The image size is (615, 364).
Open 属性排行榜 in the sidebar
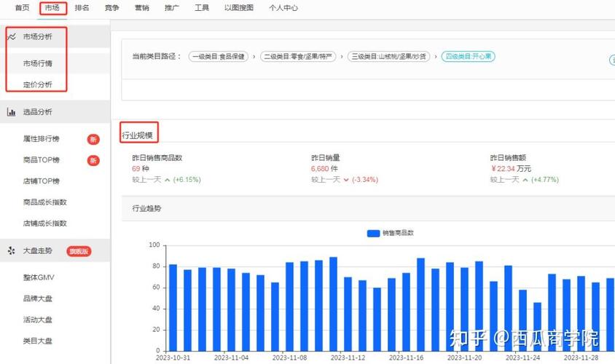coord(42,139)
